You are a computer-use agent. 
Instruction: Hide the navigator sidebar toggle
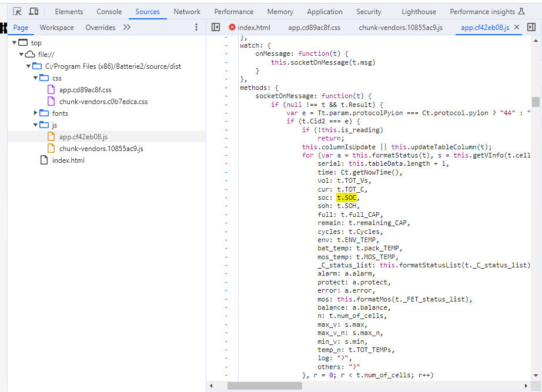coord(216,27)
